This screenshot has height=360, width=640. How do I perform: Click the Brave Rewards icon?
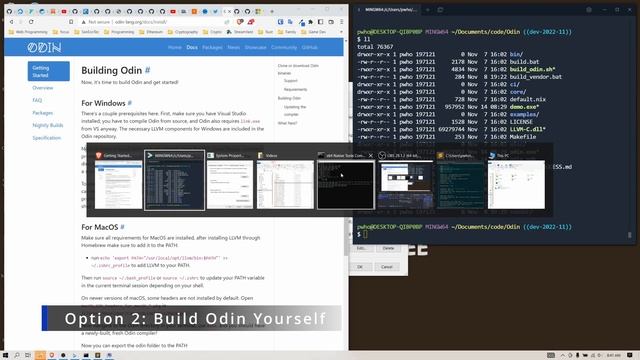tap(251, 22)
